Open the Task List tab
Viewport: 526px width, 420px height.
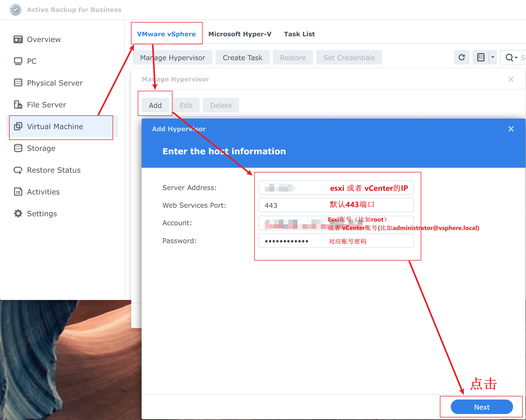299,34
